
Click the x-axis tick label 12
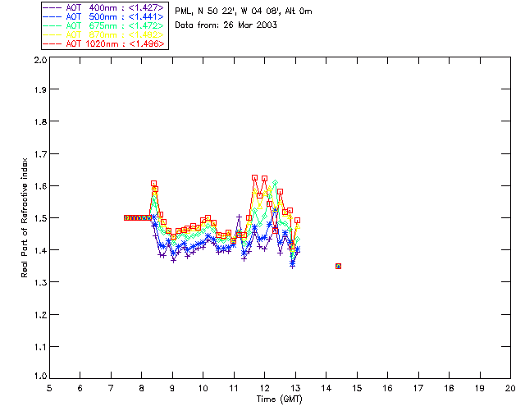coord(264,389)
